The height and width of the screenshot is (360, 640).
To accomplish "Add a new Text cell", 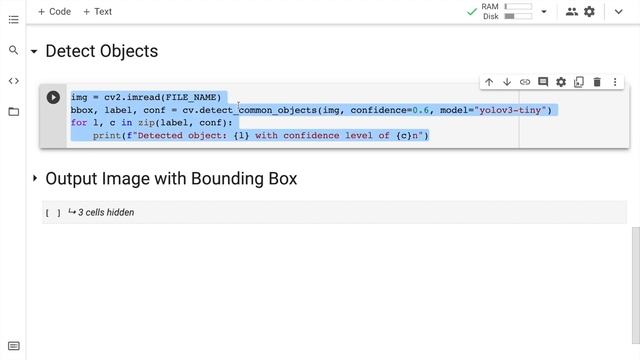I will tap(97, 12).
